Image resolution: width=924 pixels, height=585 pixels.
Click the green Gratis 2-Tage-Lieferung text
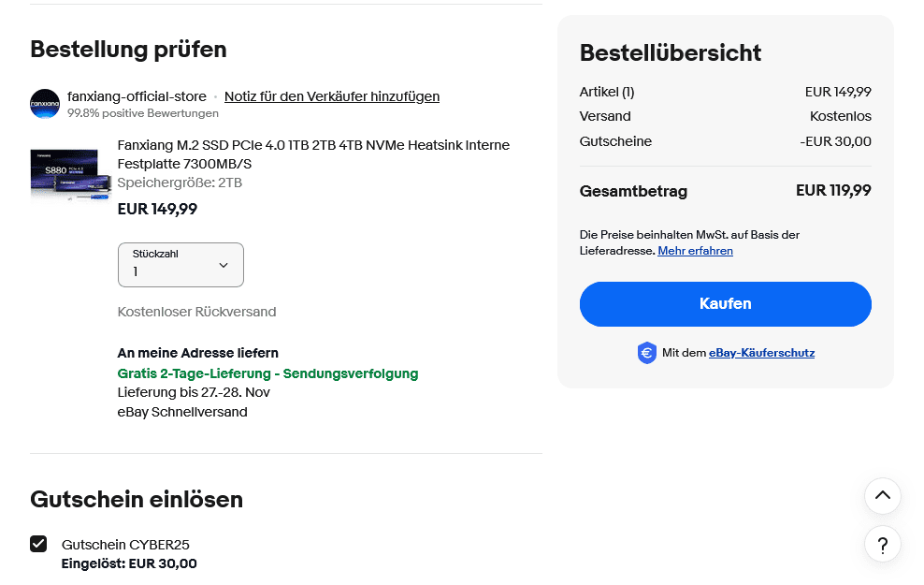pos(267,373)
